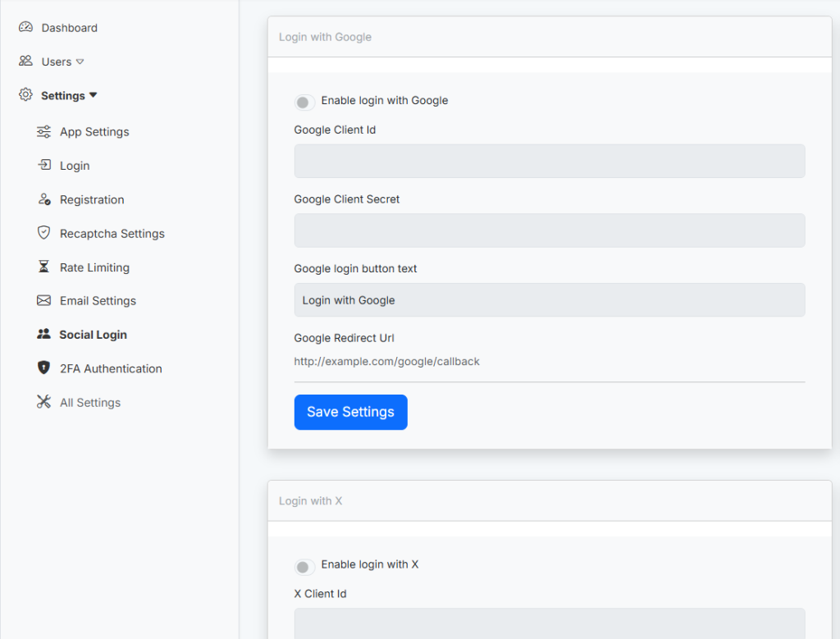Focus the Google Client Secret field

tap(549, 230)
